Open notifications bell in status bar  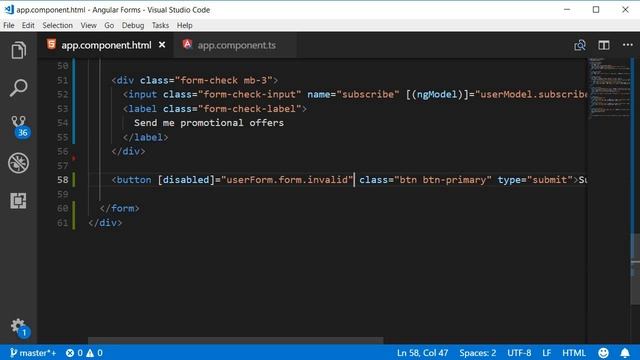coord(625,353)
